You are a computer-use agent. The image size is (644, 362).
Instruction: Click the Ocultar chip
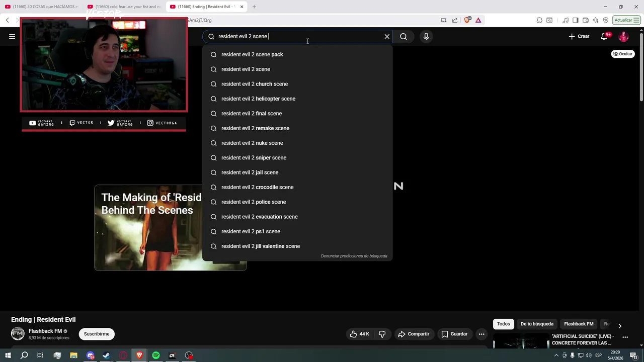[x=623, y=54]
